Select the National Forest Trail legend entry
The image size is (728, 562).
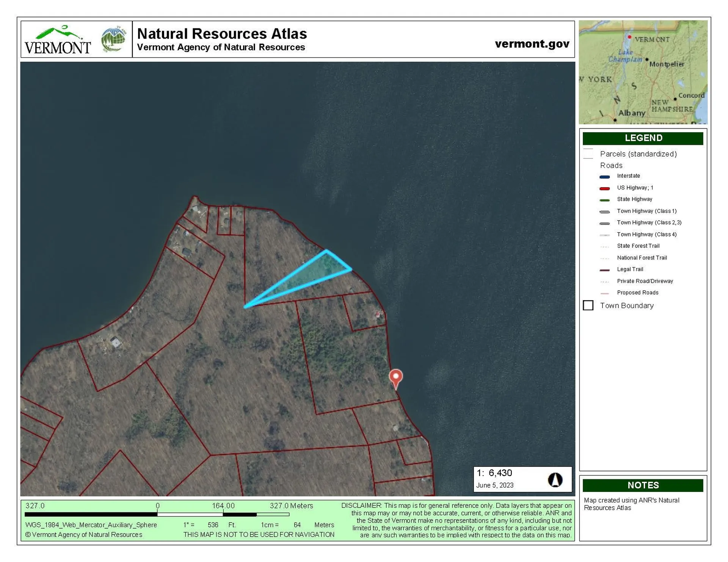(x=606, y=258)
